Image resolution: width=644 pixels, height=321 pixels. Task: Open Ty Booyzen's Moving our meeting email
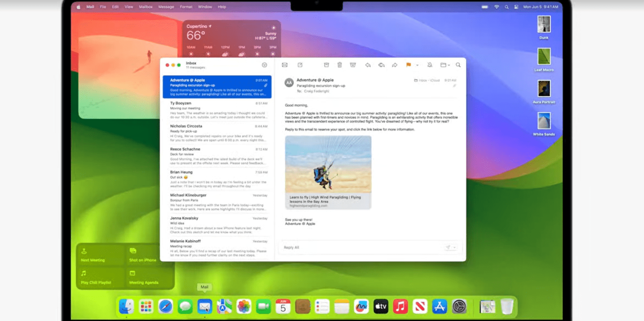pos(217,110)
